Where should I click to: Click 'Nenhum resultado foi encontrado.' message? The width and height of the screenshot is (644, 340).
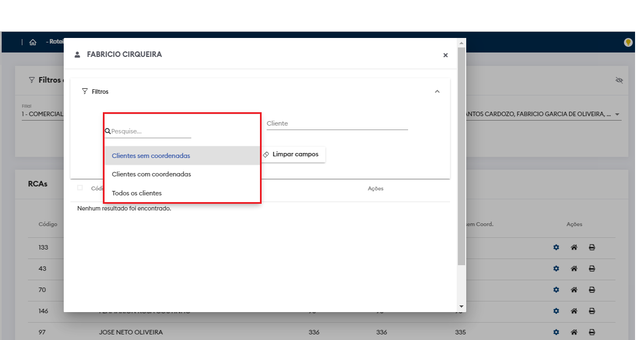click(124, 208)
